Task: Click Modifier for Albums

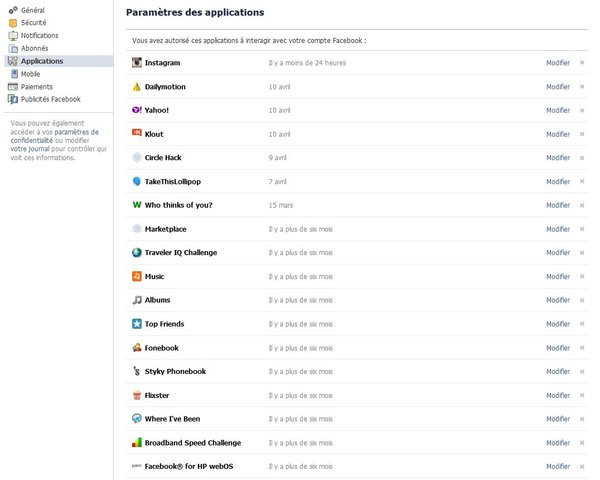Action: click(558, 300)
